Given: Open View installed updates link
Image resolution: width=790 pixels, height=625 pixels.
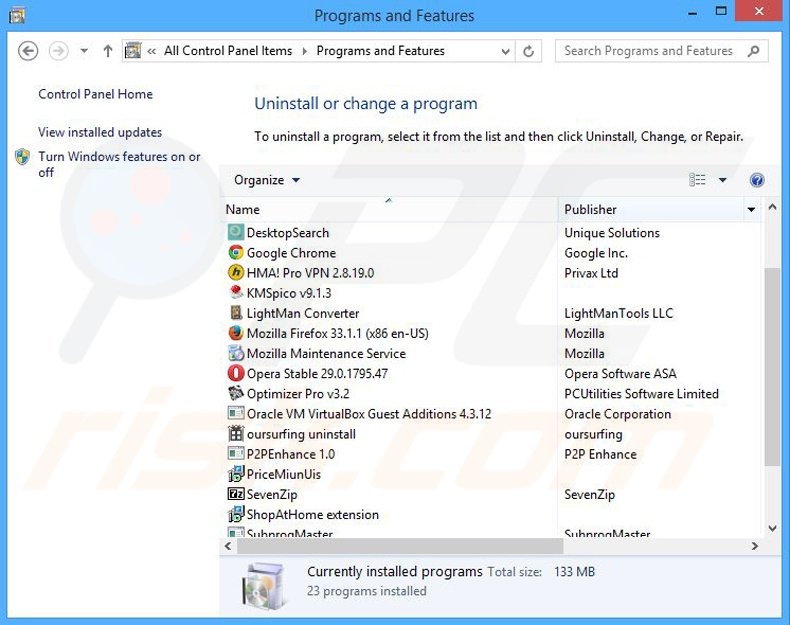Looking at the screenshot, I should [100, 132].
